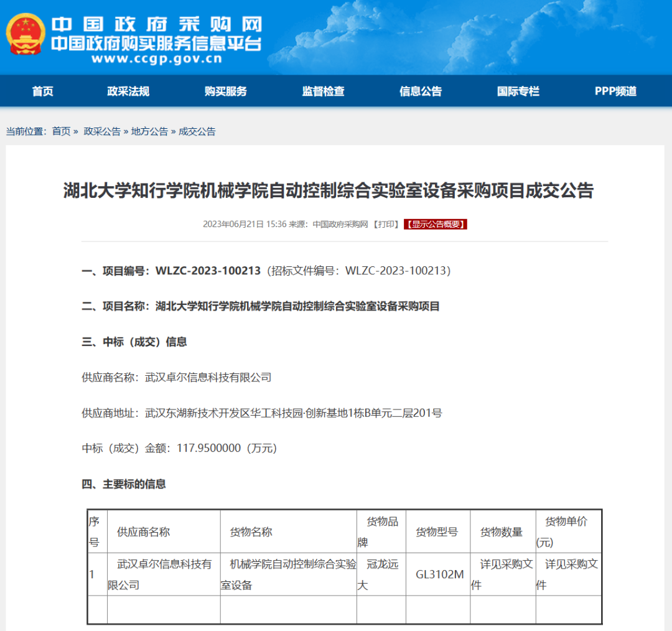Click supplier cell in table row 1

[164, 574]
